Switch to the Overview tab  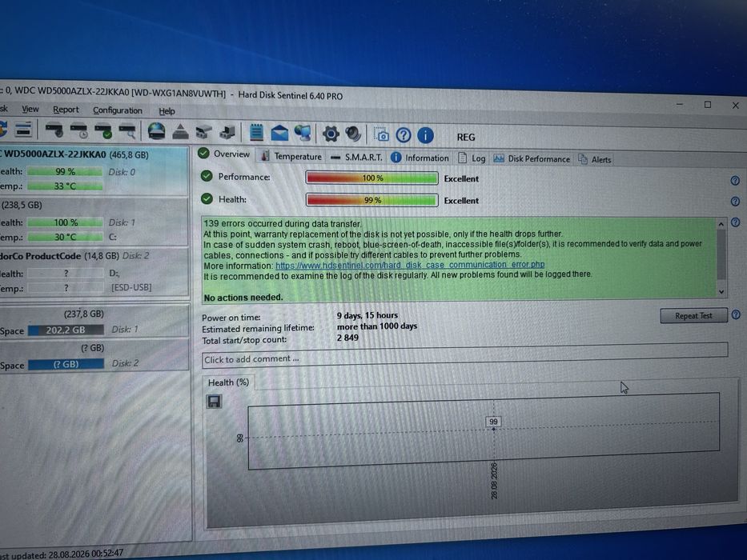(x=225, y=154)
